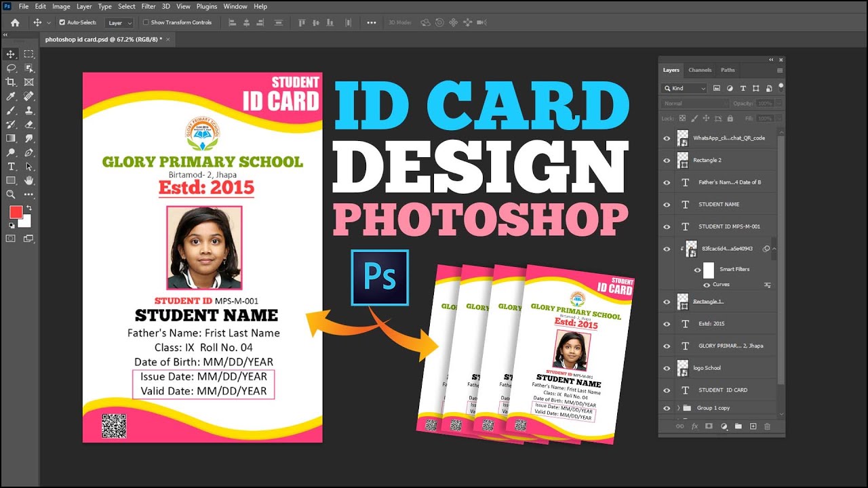This screenshot has height=488, width=868.
Task: Expand the Group 1 copy folder
Action: (x=678, y=408)
